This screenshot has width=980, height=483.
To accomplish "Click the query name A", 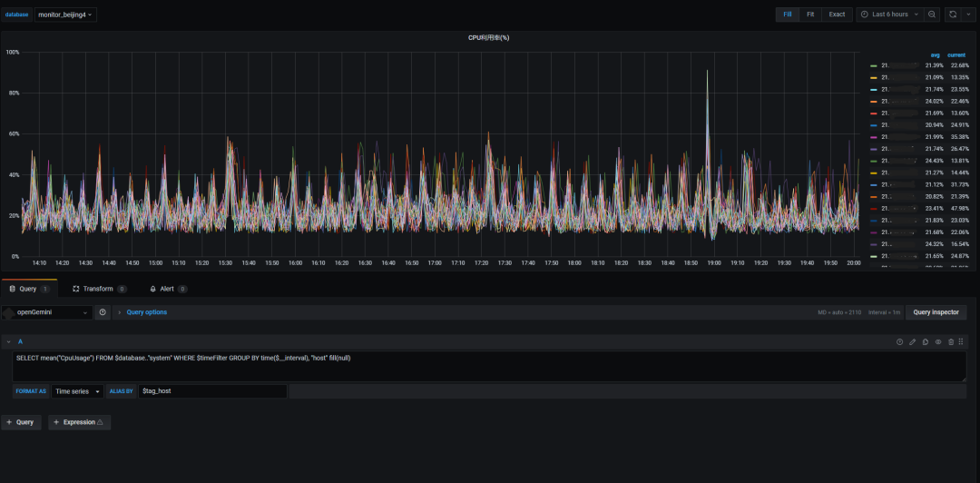I will [20, 341].
